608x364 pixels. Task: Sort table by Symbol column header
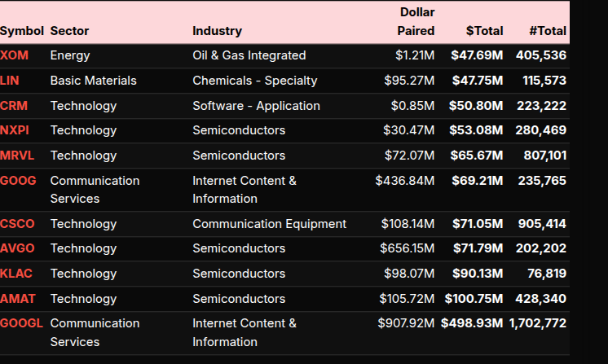[x=22, y=31]
